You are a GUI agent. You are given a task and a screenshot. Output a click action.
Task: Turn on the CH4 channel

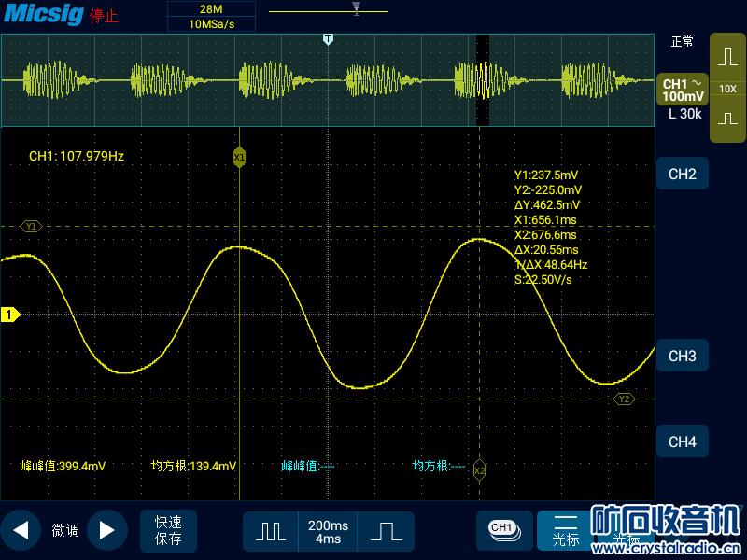[683, 441]
